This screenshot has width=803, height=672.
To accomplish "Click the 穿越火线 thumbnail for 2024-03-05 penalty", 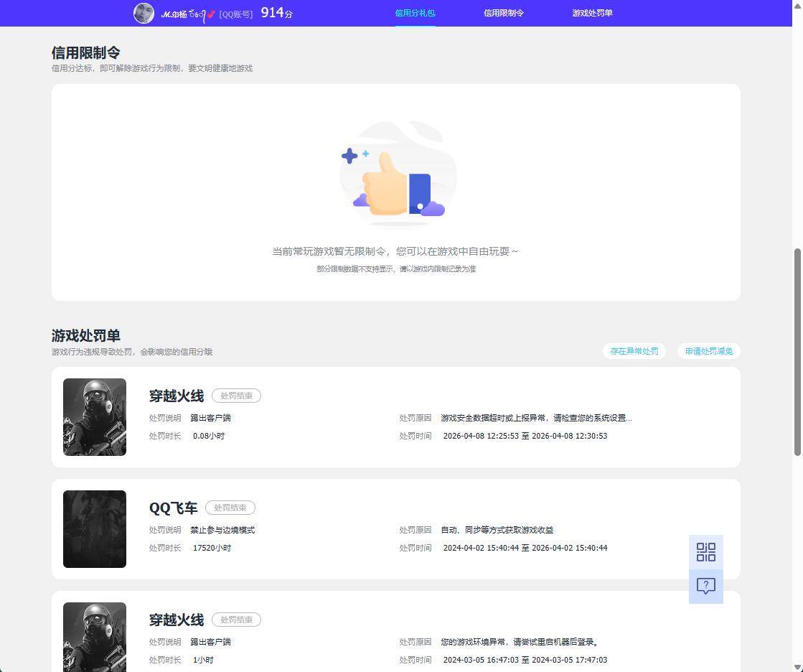I will tap(95, 637).
